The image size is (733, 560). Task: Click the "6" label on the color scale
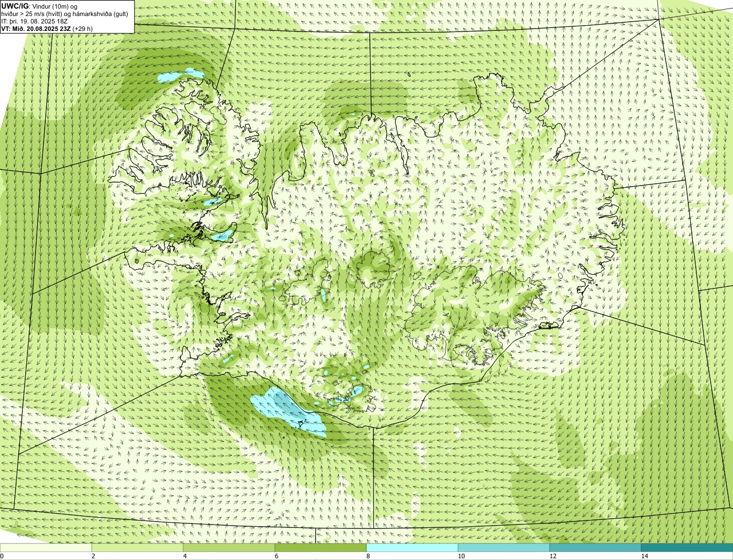[276, 556]
